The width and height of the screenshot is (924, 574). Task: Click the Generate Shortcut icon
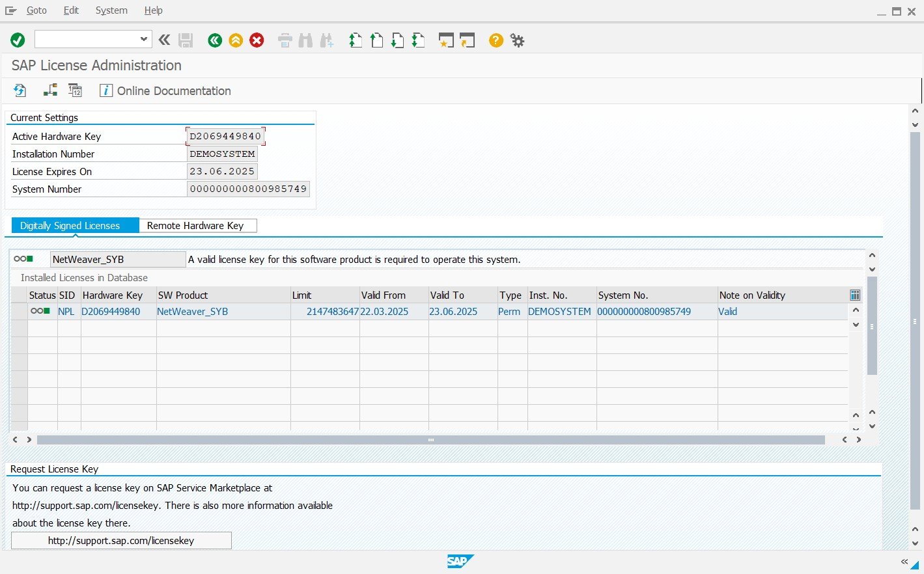point(467,40)
